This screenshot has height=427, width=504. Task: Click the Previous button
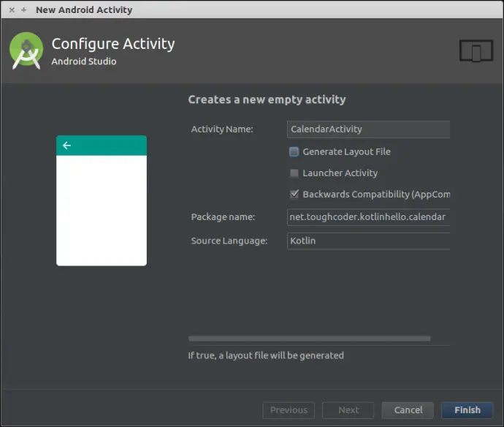point(289,410)
